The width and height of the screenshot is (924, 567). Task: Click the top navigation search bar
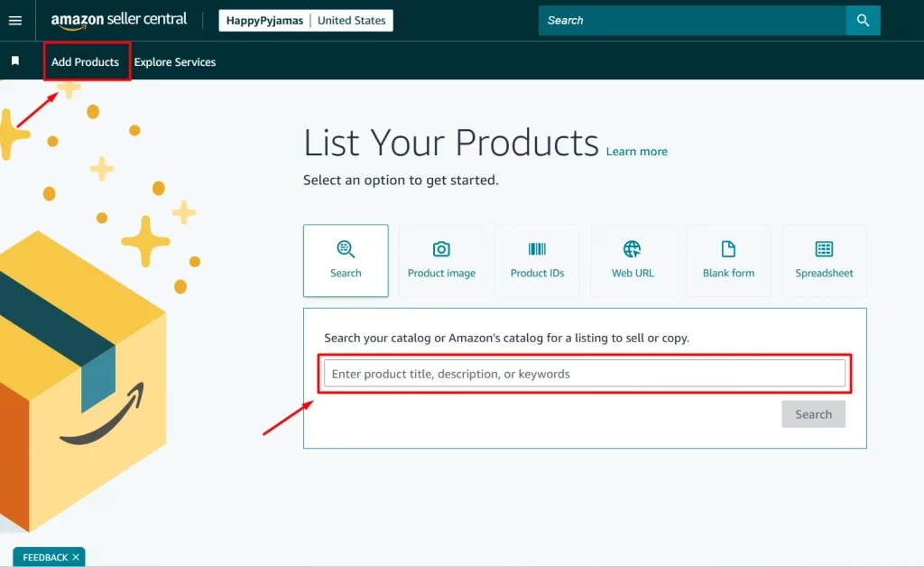point(691,20)
